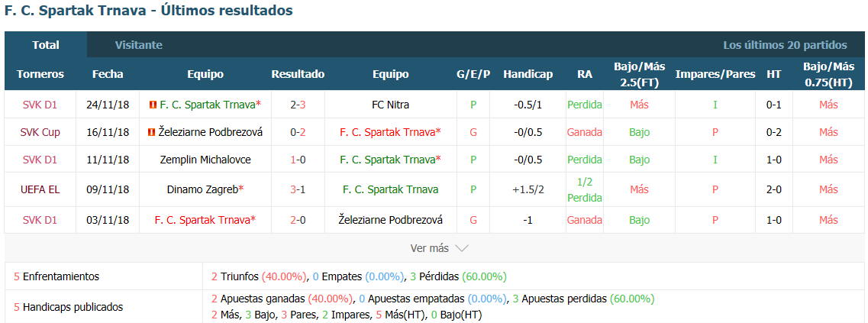Click the red card icon beside Spartak Trnava 24/11/18
Screen dimensions: 868x323
coord(152,104)
